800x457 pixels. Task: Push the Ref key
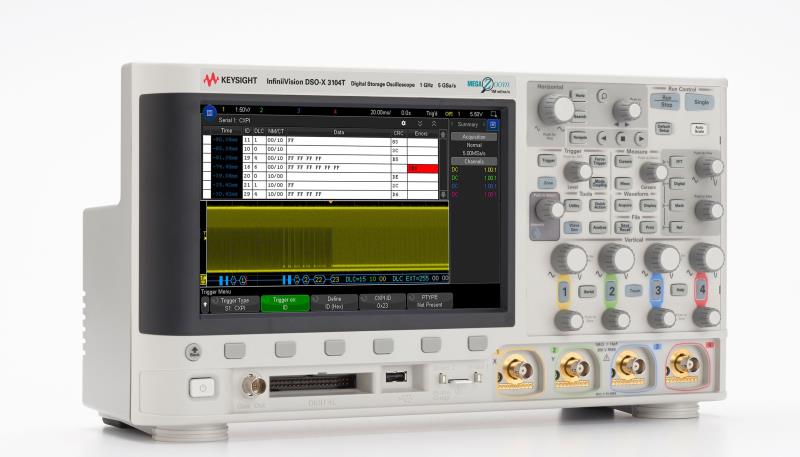pos(679,227)
